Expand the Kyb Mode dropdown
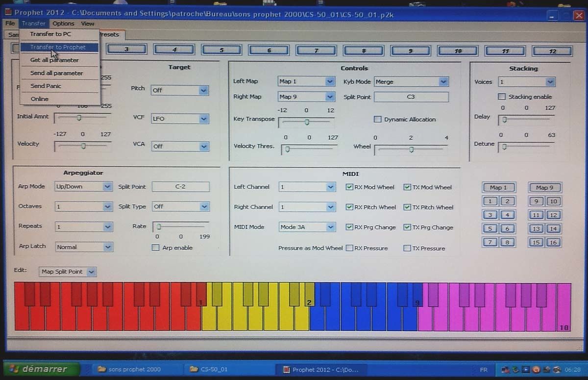This screenshot has height=380, width=588. click(411, 82)
